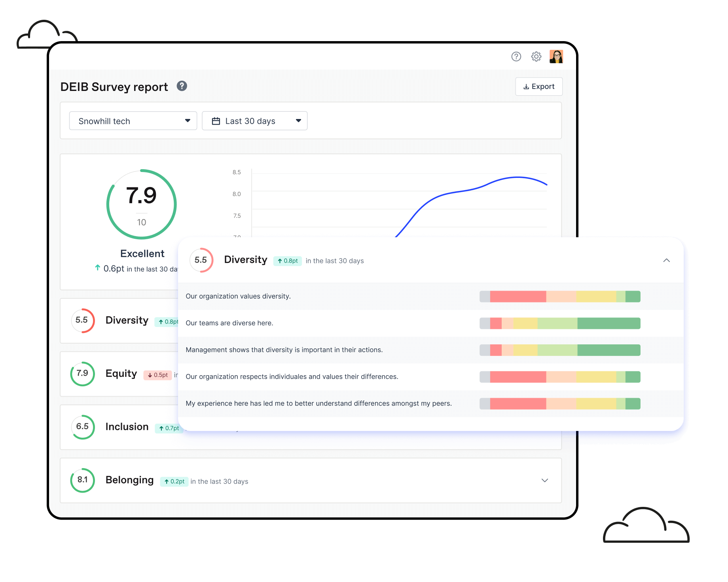The height and width of the screenshot is (582, 728).
Task: Click the Inclusion 0.7pt increase badge
Action: tap(169, 428)
